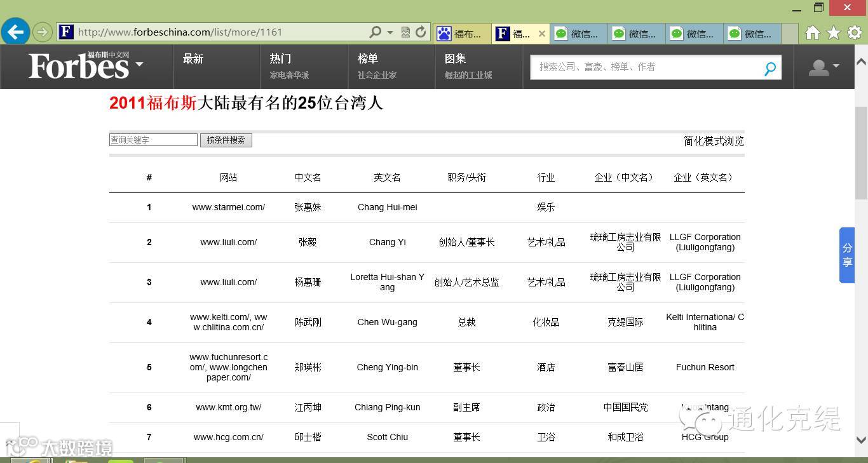Click the address bar search magnifier icon
The image size is (868, 463).
tap(376, 32)
